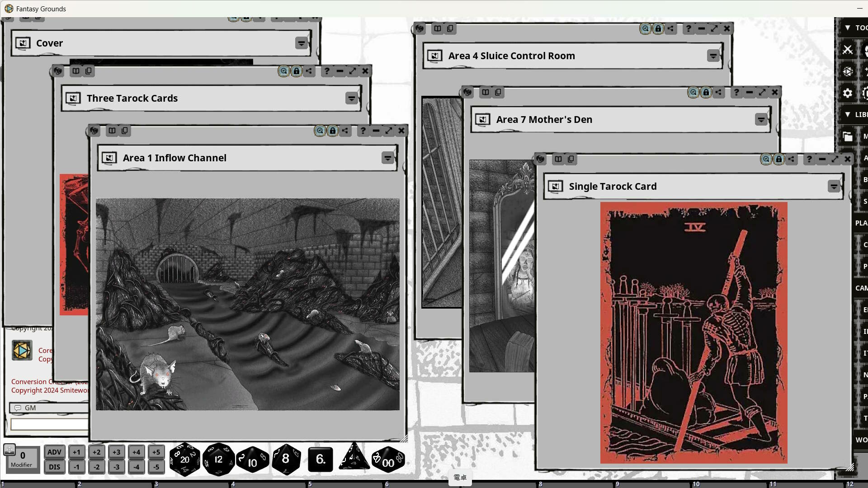
Task: Click inside the chat input field
Action: [x=48, y=424]
